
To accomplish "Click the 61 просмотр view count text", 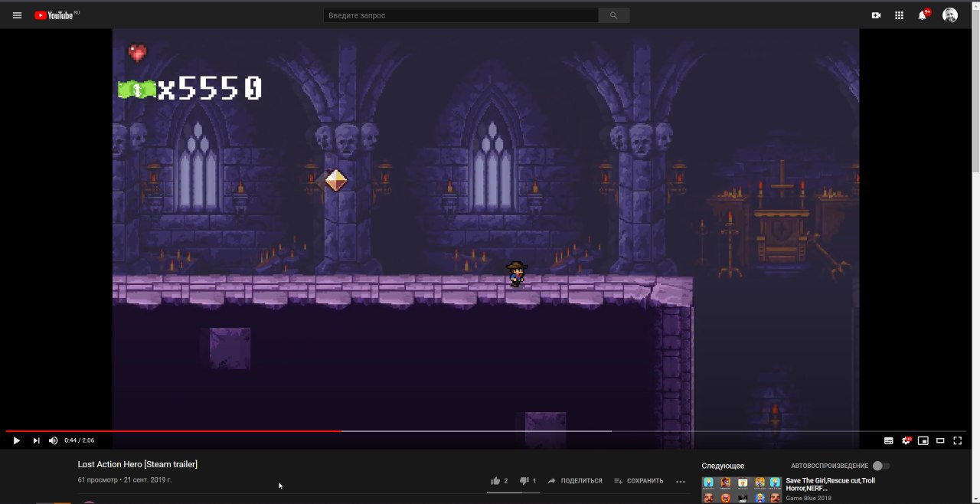I will 98,480.
